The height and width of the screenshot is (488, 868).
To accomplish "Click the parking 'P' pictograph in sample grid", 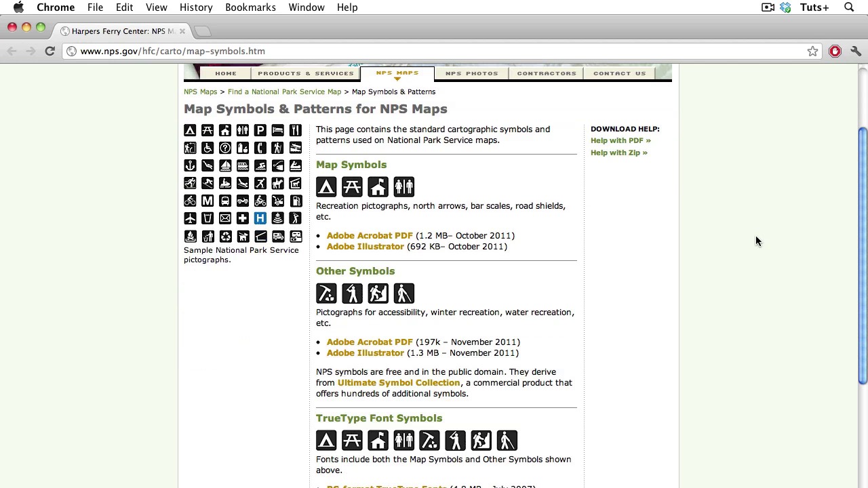I will click(x=260, y=130).
